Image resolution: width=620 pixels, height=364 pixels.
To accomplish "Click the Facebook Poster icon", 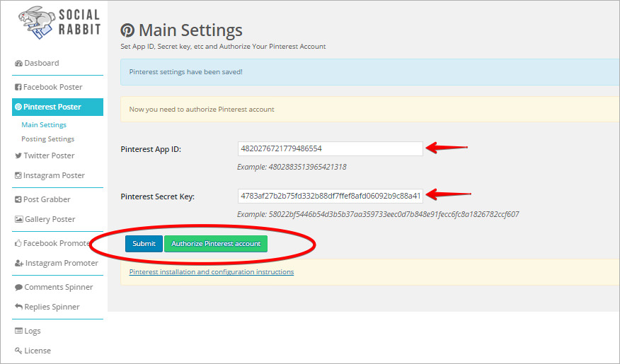I will click(x=18, y=87).
